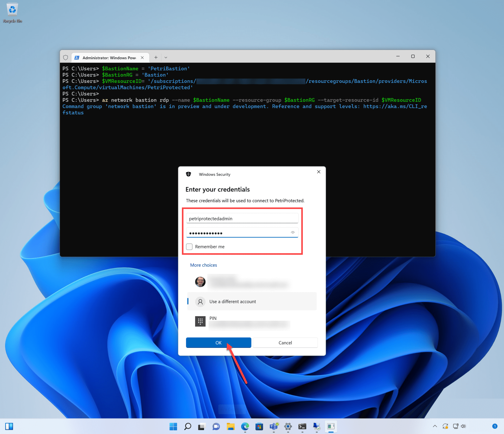Click the Windows Security shield icon
The height and width of the screenshot is (434, 504).
click(189, 174)
